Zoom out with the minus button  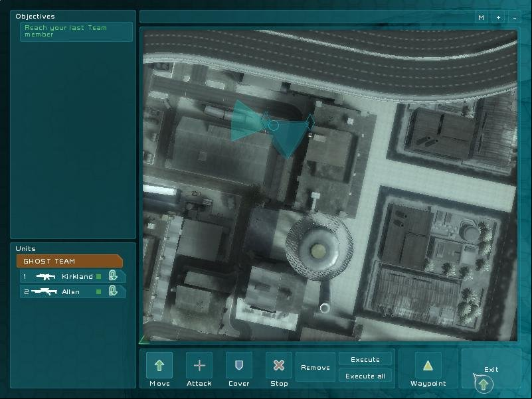[515, 17]
